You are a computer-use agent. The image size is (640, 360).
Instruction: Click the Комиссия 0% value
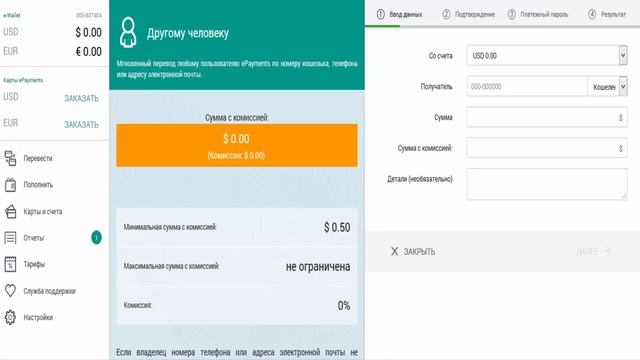pyautogui.click(x=344, y=305)
